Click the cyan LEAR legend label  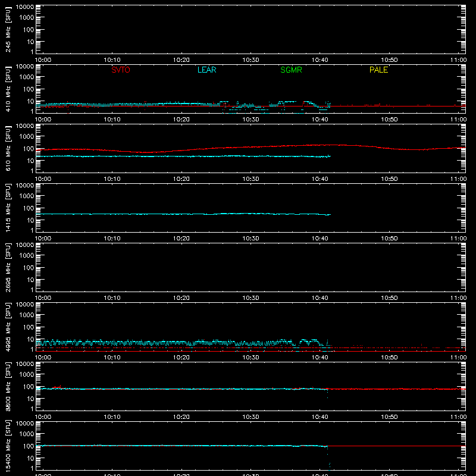[206, 70]
